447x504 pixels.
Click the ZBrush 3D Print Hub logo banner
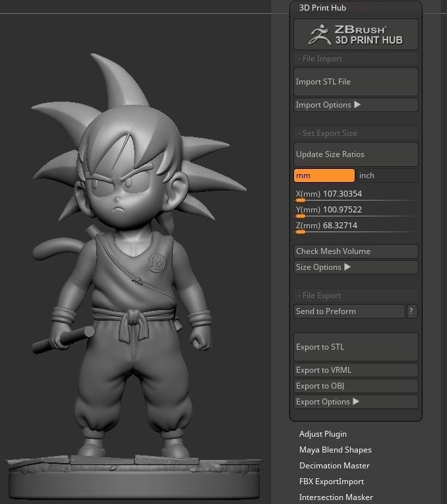click(x=356, y=34)
